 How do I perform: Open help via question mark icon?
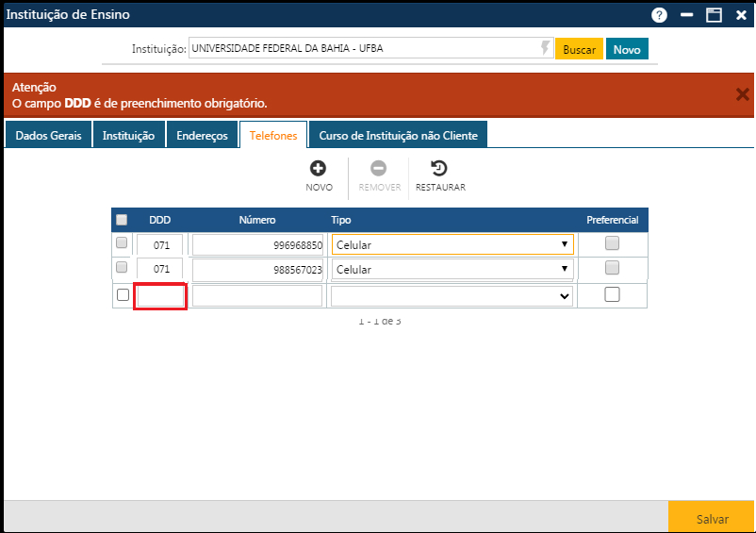coord(659,15)
